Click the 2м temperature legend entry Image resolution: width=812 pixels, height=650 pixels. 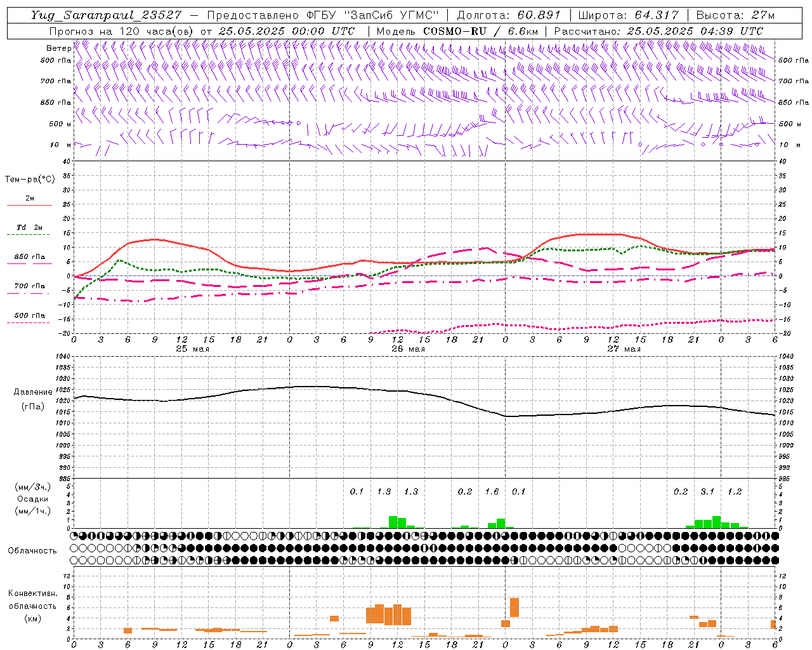(30, 199)
